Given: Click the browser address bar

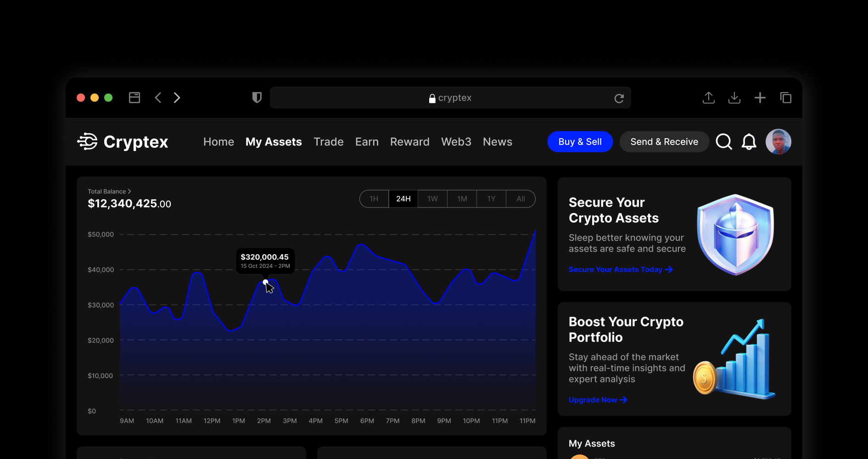Looking at the screenshot, I should click(450, 97).
